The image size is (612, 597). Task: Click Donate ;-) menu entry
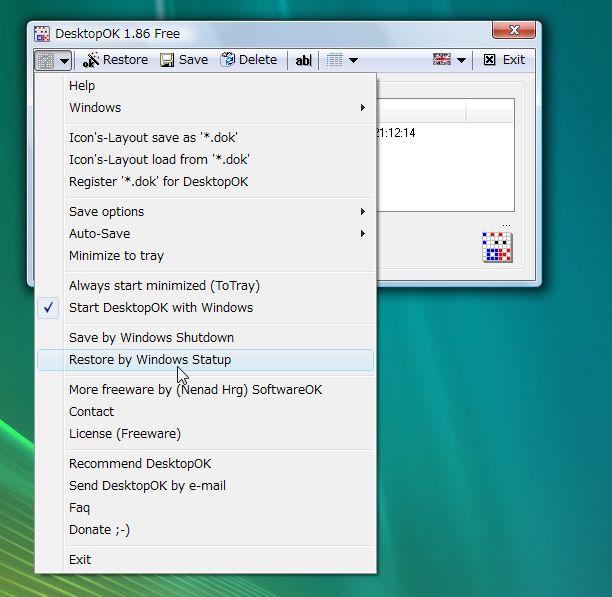point(205,530)
